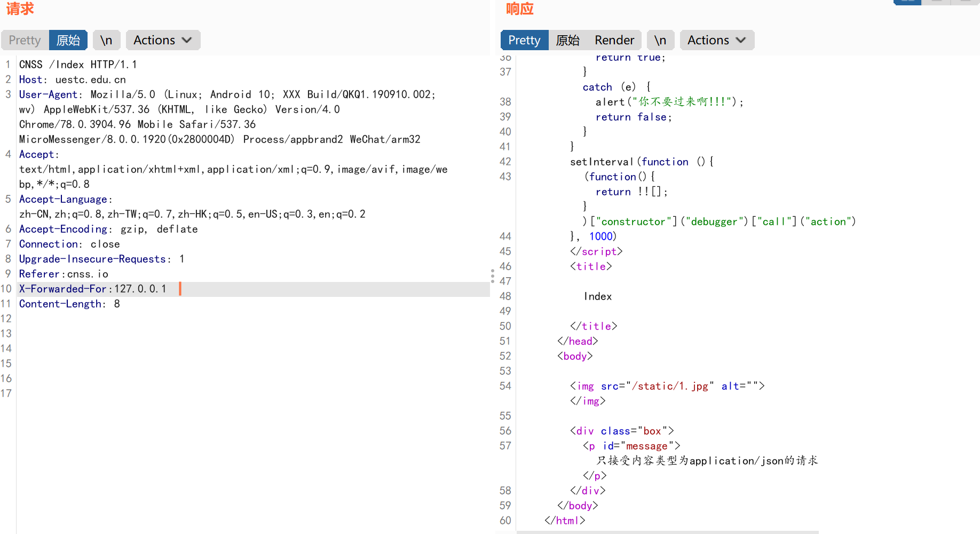Click the closing </div> tag

click(588, 491)
